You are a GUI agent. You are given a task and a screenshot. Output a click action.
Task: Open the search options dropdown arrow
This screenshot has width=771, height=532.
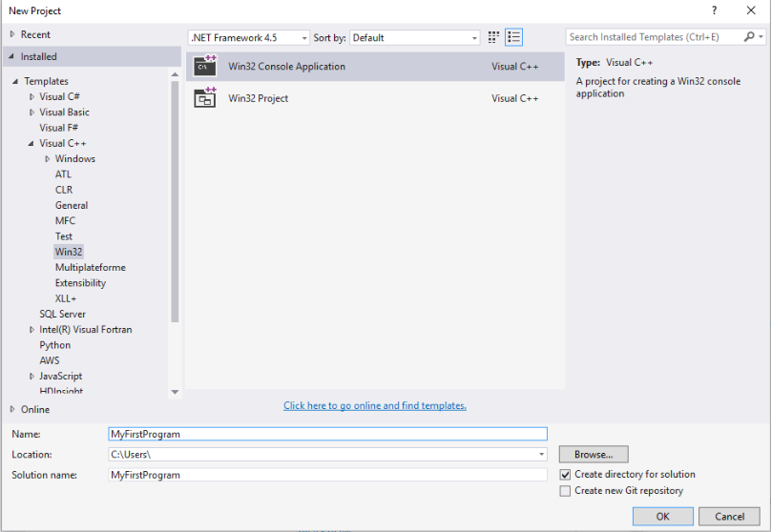pyautogui.click(x=761, y=37)
